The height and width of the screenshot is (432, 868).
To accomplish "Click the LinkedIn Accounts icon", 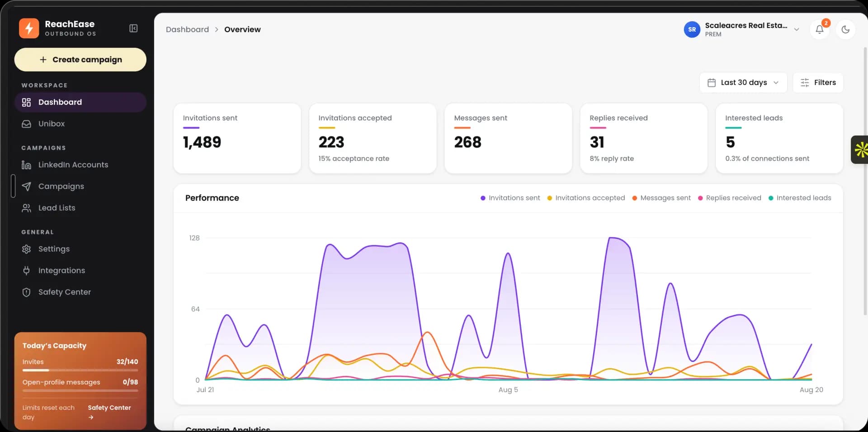I will pyautogui.click(x=26, y=165).
